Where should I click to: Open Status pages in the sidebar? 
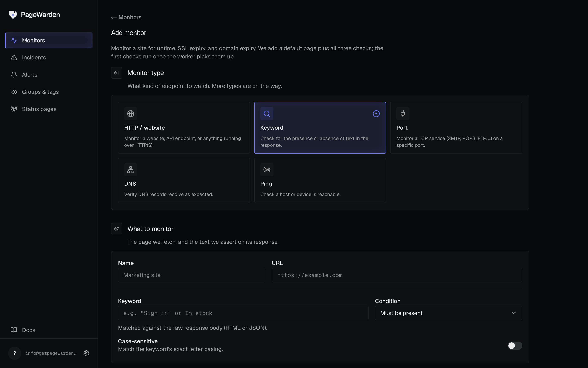coord(49,109)
